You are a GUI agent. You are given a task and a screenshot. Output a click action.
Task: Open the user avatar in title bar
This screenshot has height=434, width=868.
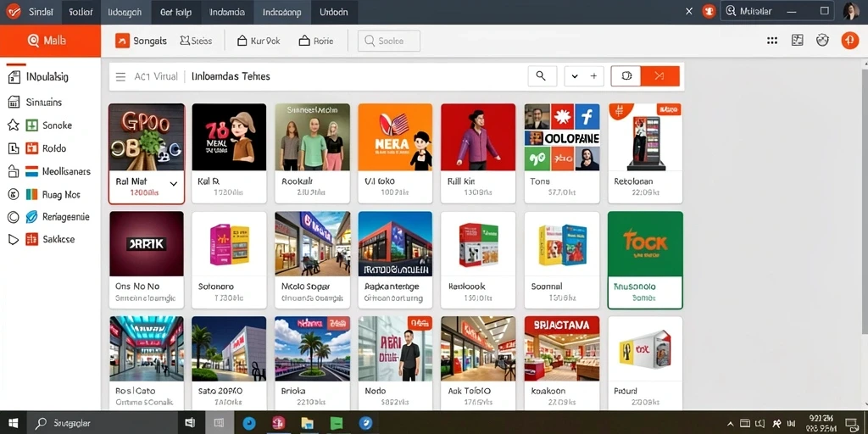851,11
